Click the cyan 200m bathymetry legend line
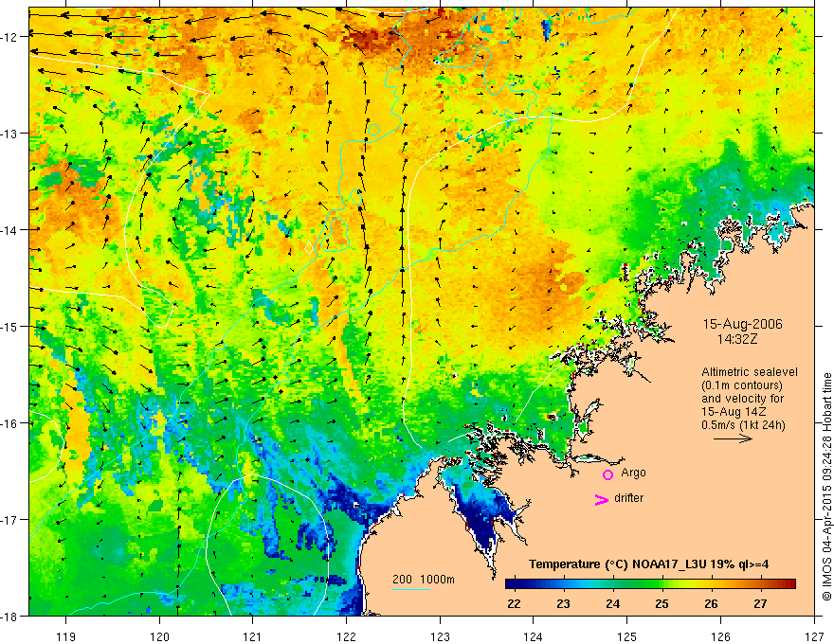Screen dimensions: 834x644 (411, 589)
